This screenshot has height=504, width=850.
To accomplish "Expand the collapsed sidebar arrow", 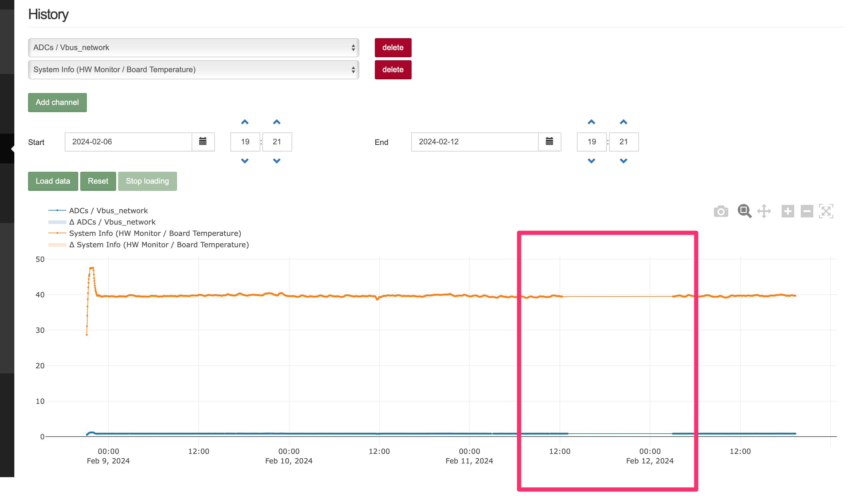I will tap(12, 149).
